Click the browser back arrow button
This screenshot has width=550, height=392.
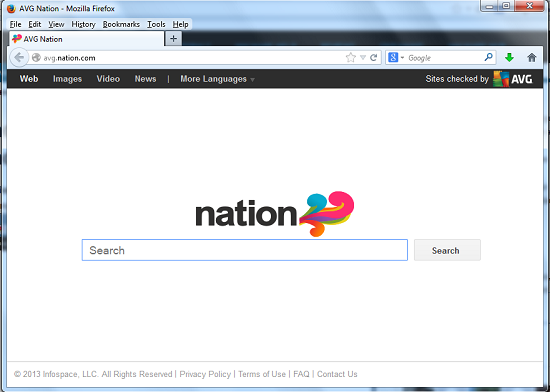pyautogui.click(x=19, y=58)
